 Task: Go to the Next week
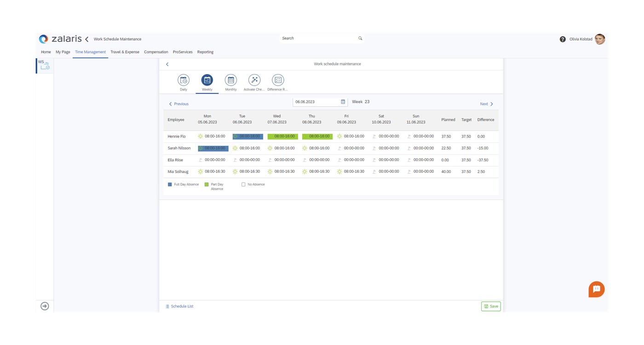[486, 104]
